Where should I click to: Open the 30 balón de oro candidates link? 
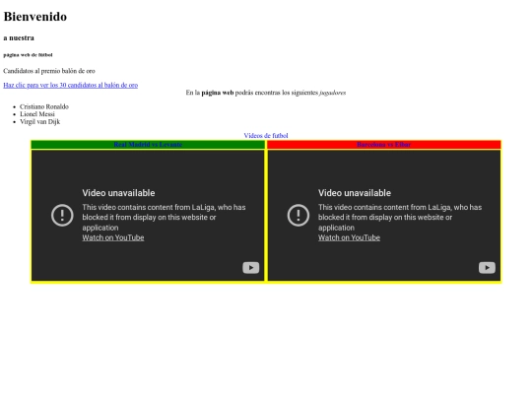(x=71, y=85)
